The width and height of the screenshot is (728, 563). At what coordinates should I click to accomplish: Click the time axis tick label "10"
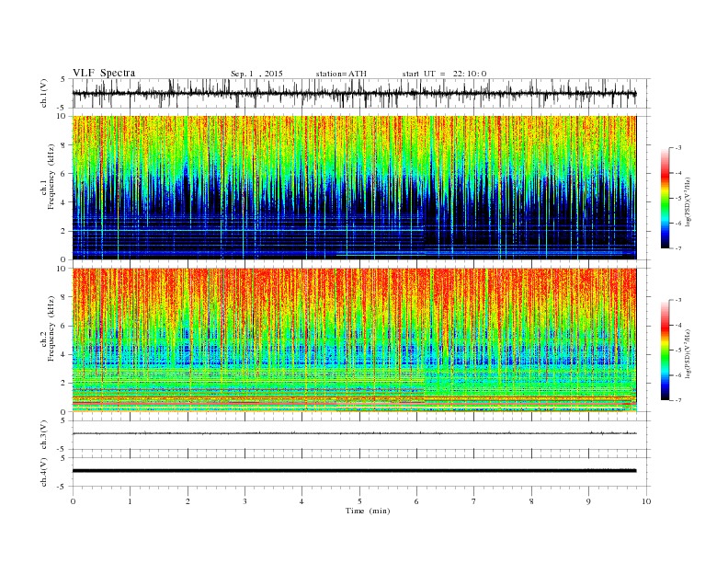(x=646, y=501)
